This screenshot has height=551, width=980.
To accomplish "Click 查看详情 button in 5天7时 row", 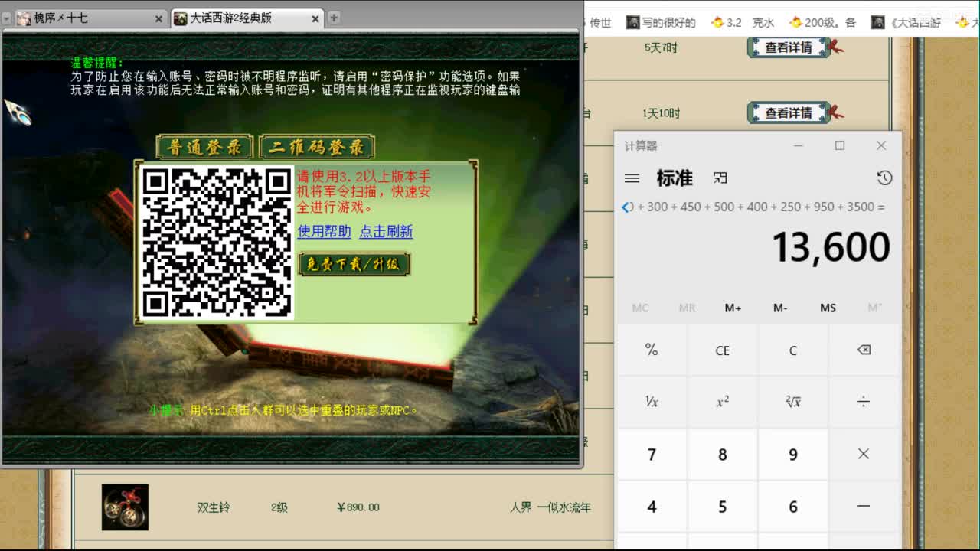I will (x=789, y=47).
